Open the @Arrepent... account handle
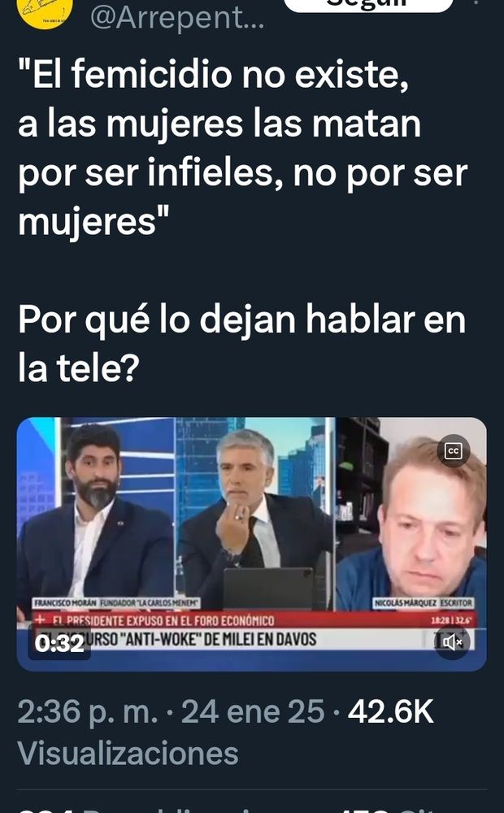The image size is (504, 813). point(177,19)
